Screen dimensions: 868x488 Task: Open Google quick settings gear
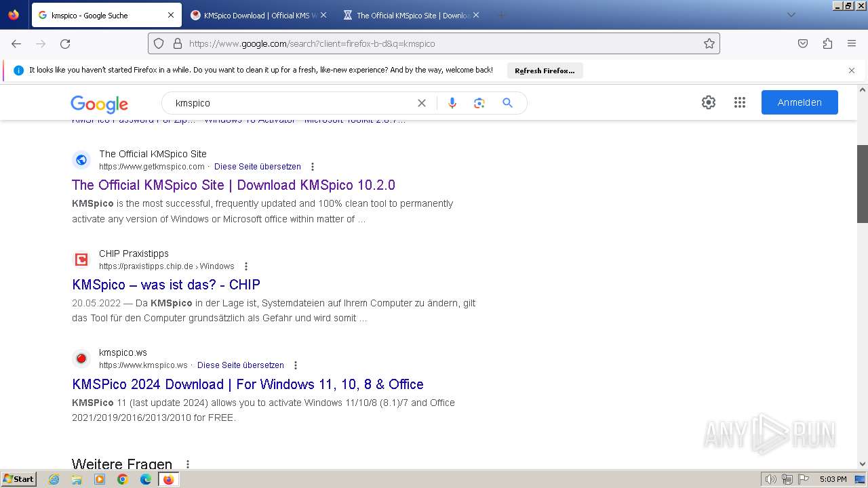(x=709, y=102)
